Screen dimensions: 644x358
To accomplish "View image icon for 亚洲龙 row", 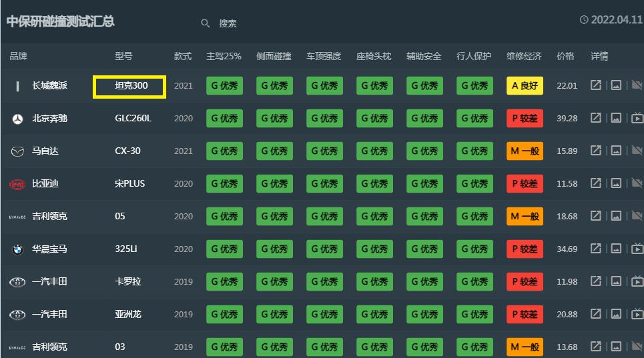I will tap(616, 314).
